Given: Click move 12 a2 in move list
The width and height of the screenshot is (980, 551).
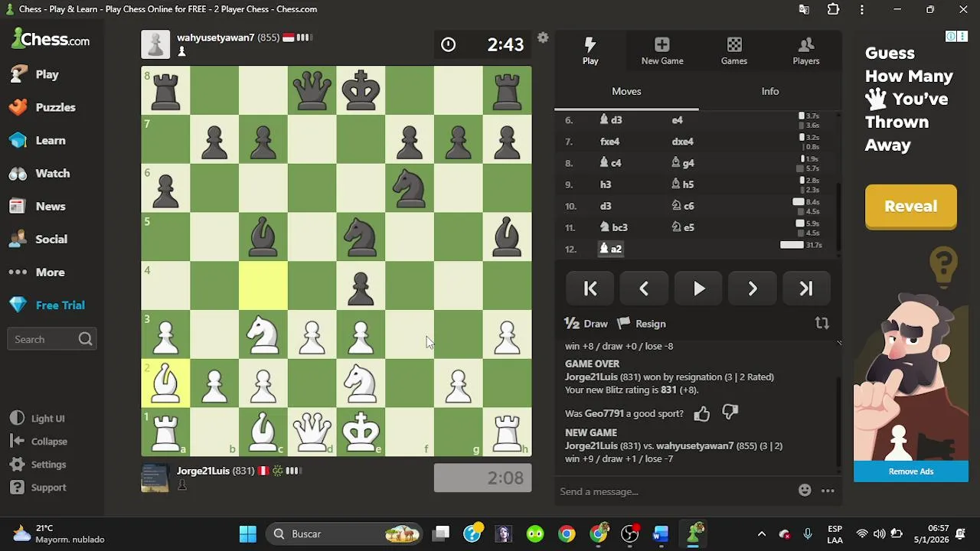Looking at the screenshot, I should click(610, 249).
